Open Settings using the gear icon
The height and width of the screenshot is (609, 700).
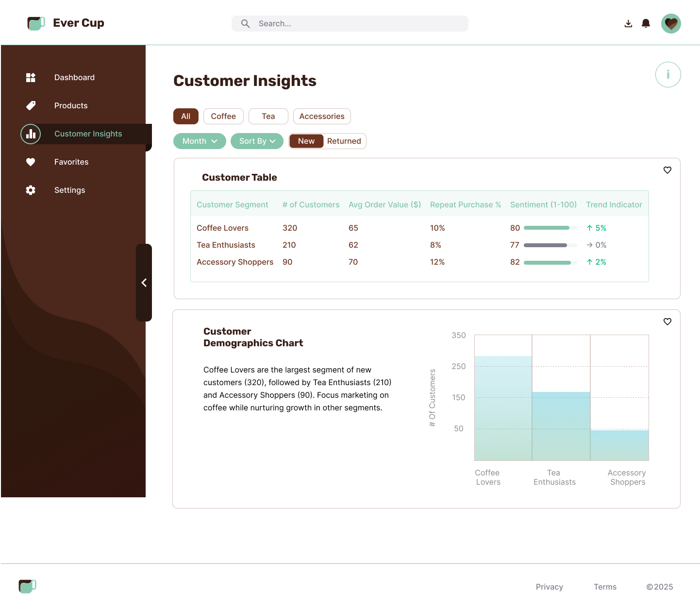click(x=31, y=190)
